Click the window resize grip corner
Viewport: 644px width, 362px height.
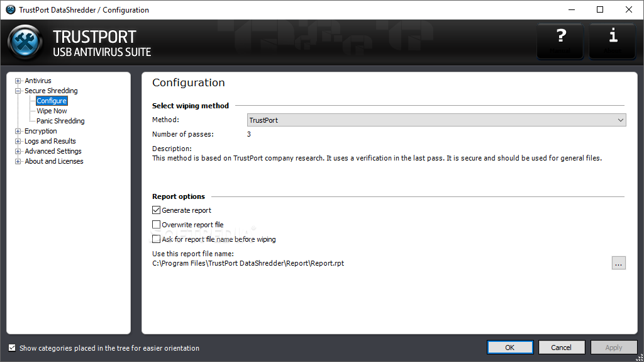click(639, 358)
